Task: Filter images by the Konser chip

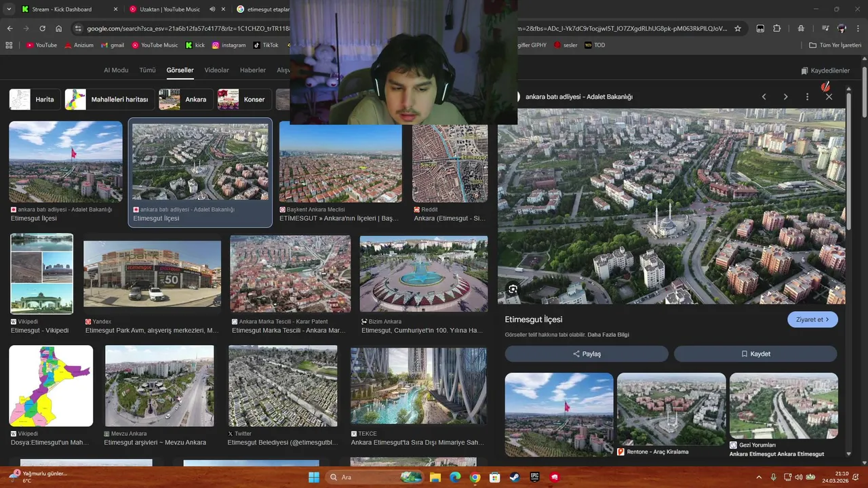Action: tap(244, 100)
